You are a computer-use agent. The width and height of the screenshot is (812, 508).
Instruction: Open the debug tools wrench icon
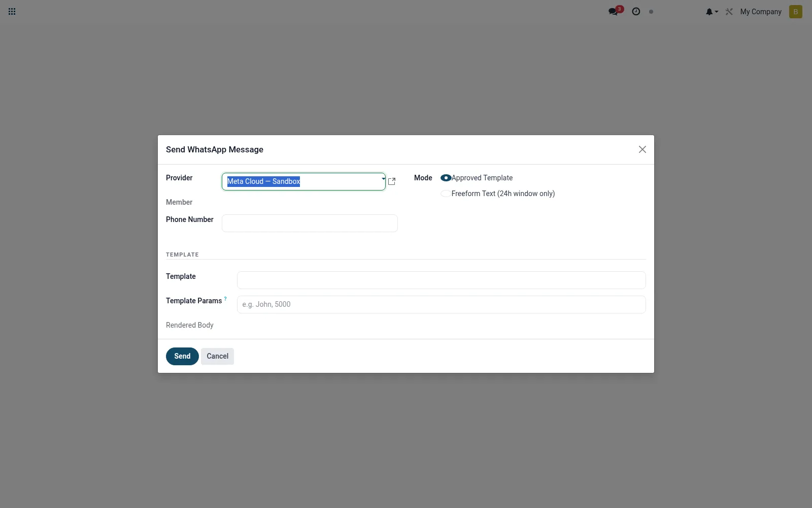[x=729, y=12]
